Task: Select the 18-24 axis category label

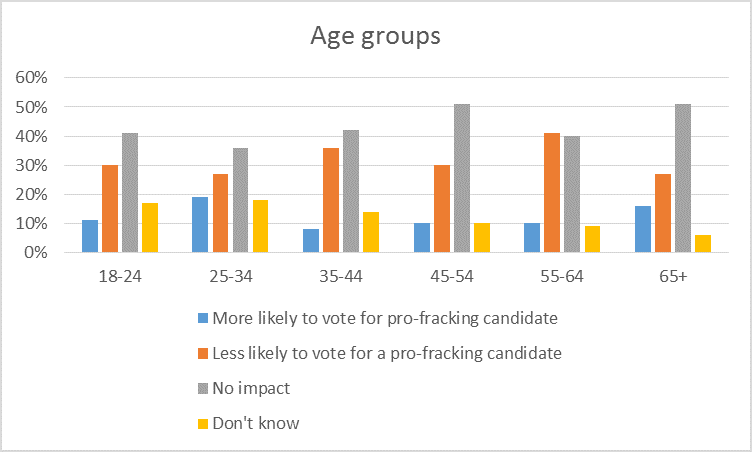Action: pyautogui.click(x=119, y=274)
